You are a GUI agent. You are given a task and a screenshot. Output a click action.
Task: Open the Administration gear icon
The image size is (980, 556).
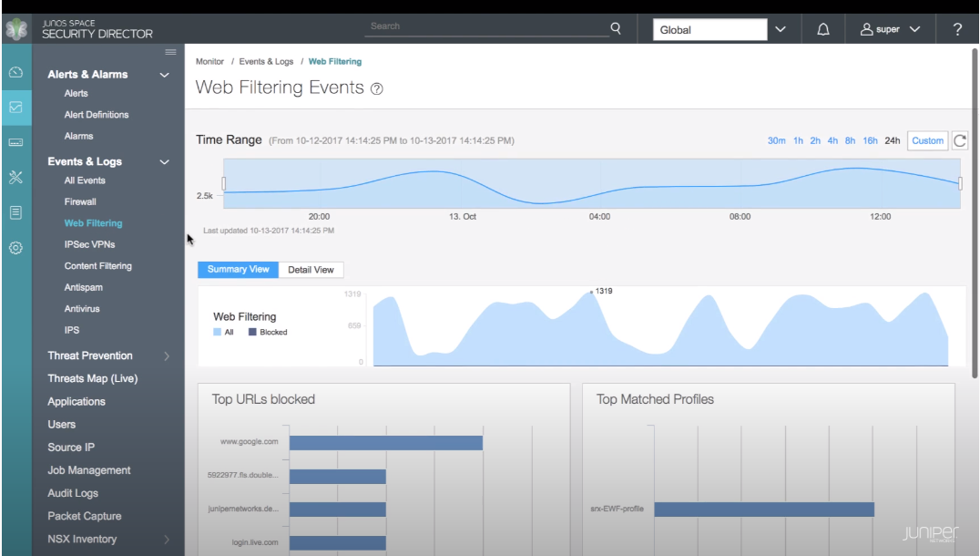pos(15,247)
